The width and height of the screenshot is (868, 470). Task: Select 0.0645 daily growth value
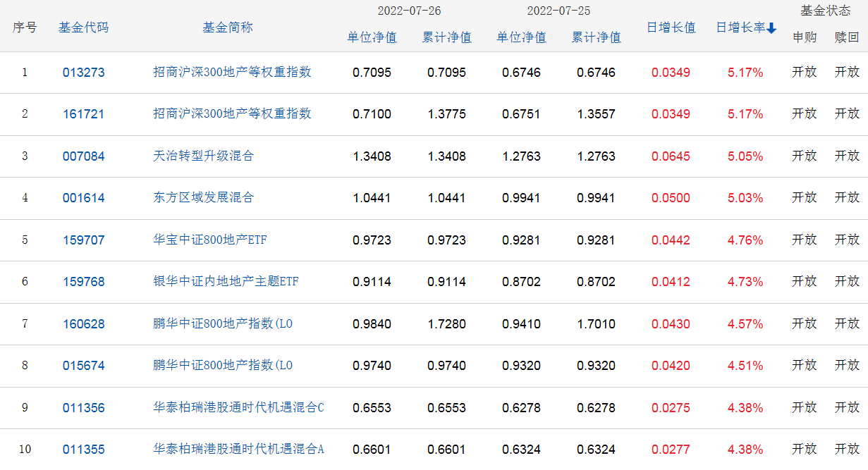[x=671, y=156]
